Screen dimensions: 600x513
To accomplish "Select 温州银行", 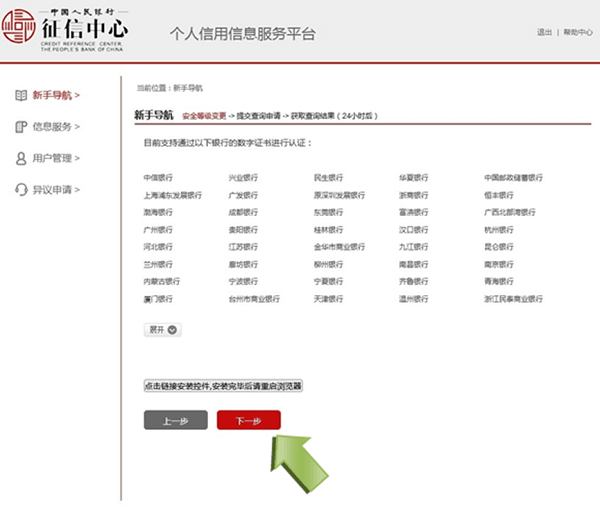I will [414, 299].
